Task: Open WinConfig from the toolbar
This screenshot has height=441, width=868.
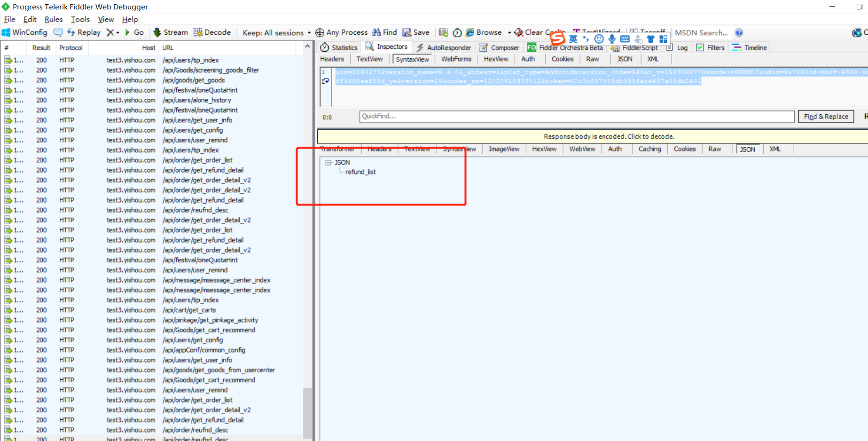Action: (x=24, y=32)
